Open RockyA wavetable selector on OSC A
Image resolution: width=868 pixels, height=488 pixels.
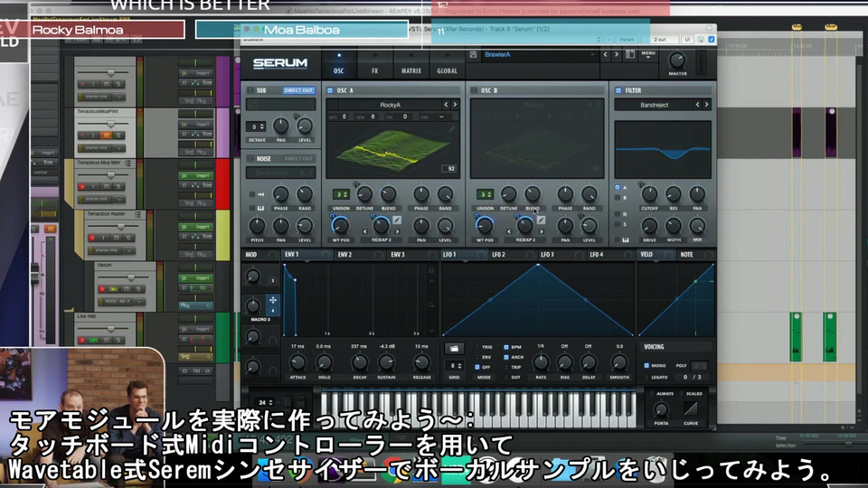coord(390,105)
